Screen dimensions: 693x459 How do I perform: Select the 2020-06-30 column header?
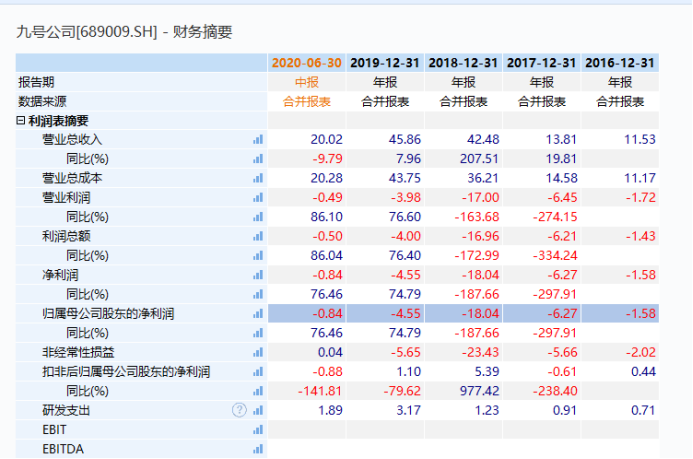coord(307,63)
